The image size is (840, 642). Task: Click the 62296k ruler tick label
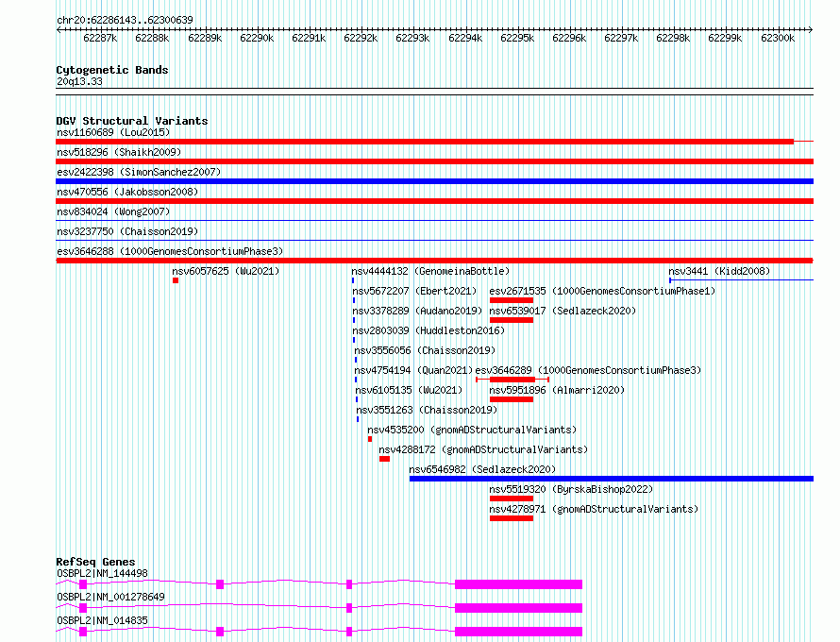point(569,38)
